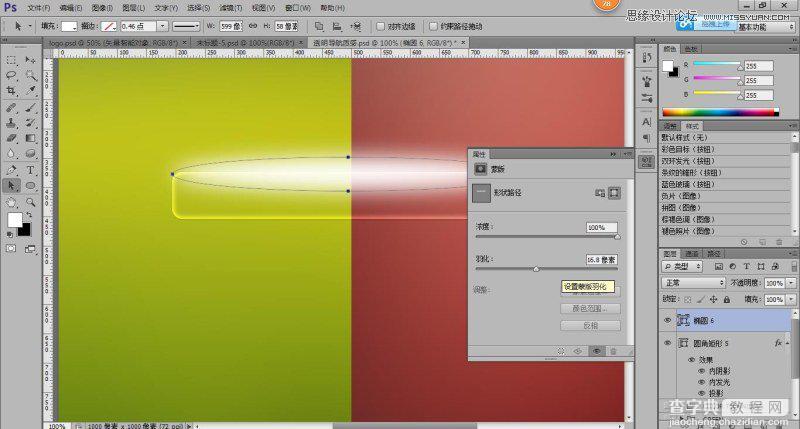Open the Character panel dock icon
This screenshot has height=429, width=800.
[646, 122]
